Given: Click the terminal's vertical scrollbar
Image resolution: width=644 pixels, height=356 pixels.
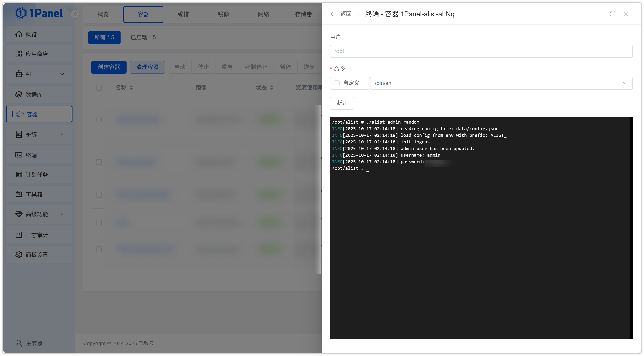Looking at the screenshot, I should click(631, 227).
